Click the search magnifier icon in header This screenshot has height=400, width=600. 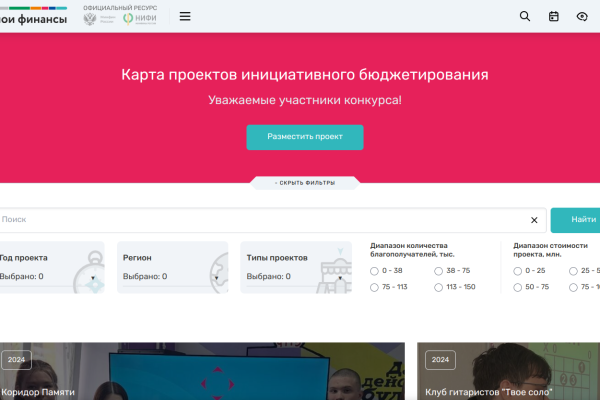(525, 16)
